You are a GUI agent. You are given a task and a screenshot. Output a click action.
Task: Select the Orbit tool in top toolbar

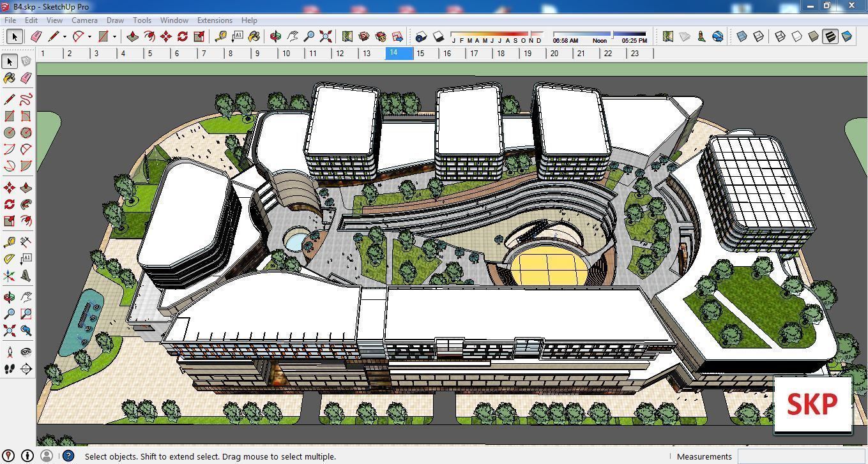(276, 36)
